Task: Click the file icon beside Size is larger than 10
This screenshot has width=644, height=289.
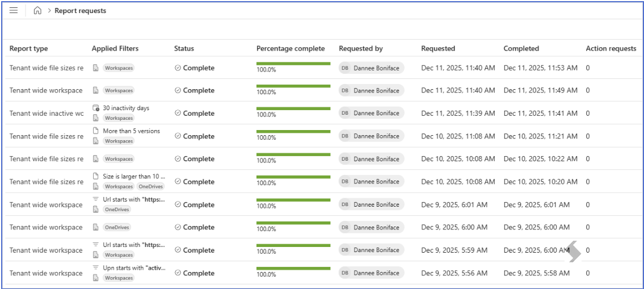Action: (x=96, y=177)
